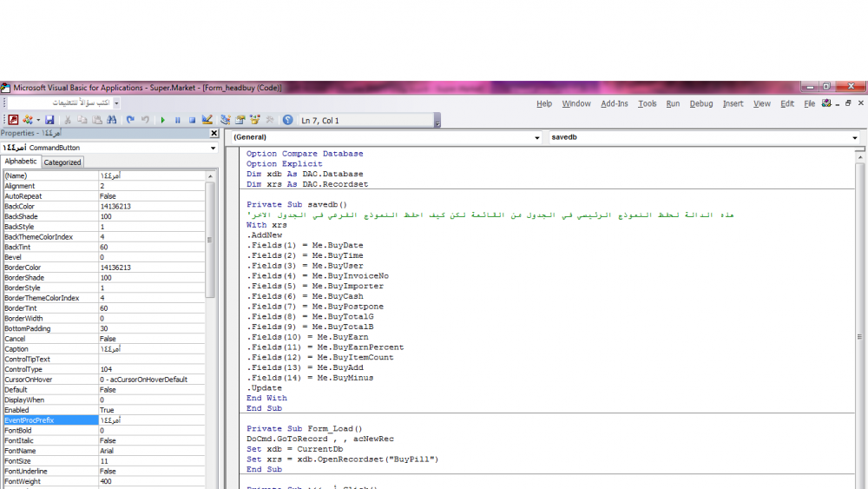868x489 pixels.
Task: Open the Properties Window toolbar icon
Action: [240, 120]
